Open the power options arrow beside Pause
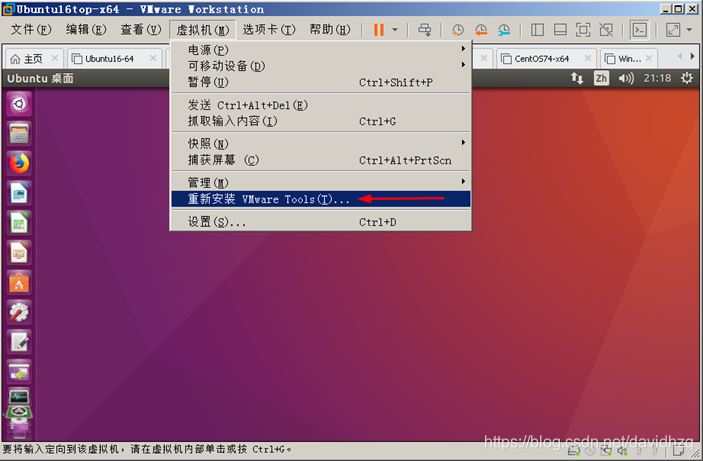This screenshot has height=461, width=703. pos(395,30)
